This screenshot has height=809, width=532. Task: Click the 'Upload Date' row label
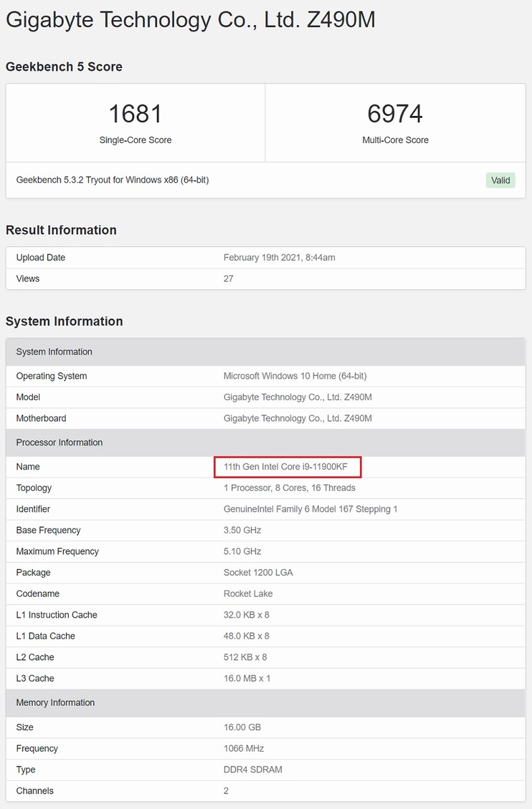[x=40, y=258]
